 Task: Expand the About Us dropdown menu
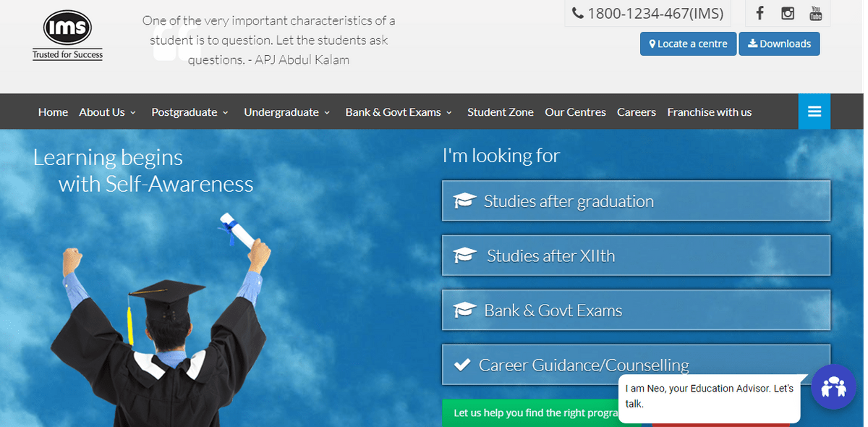click(x=107, y=112)
